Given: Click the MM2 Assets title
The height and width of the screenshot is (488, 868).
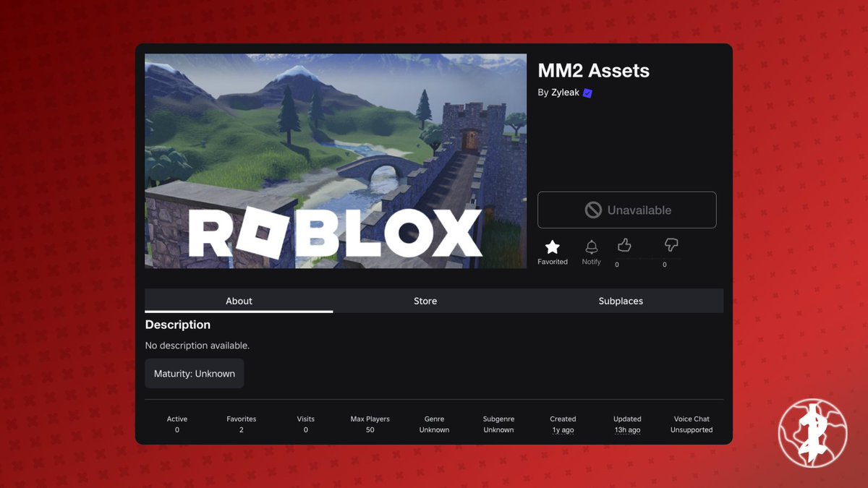Looking at the screenshot, I should (594, 71).
